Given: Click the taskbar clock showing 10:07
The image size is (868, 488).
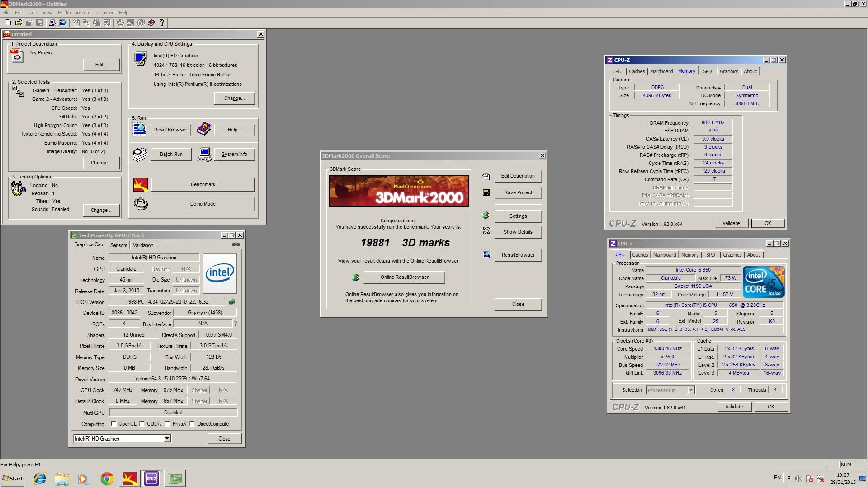Looking at the screenshot, I should pos(843,479).
